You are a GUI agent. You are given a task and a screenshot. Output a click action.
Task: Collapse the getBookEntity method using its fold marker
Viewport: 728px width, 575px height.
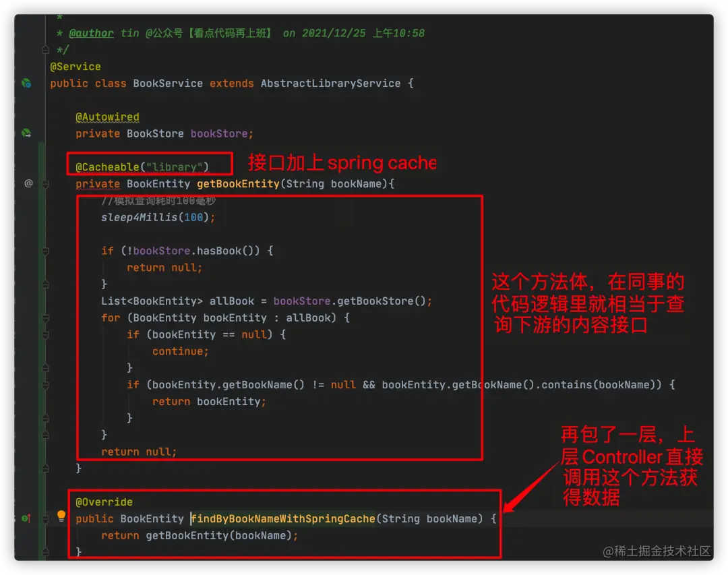(x=46, y=185)
